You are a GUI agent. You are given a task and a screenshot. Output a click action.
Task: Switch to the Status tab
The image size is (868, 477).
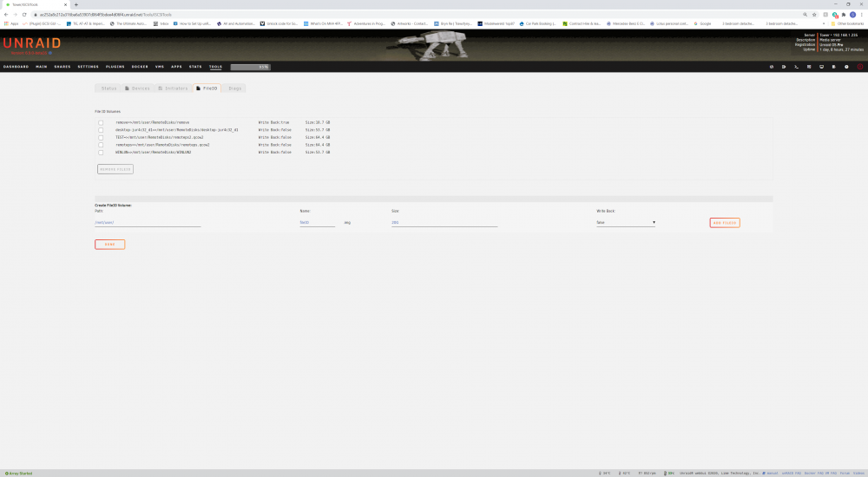click(108, 88)
